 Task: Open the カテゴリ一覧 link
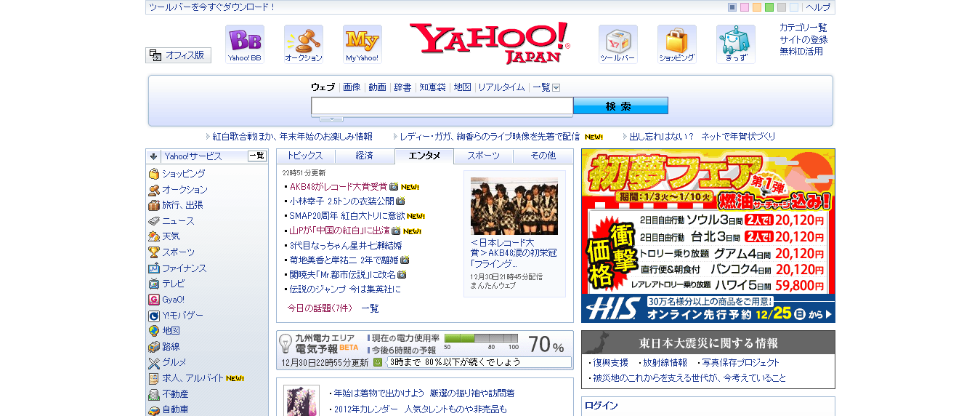click(x=803, y=28)
